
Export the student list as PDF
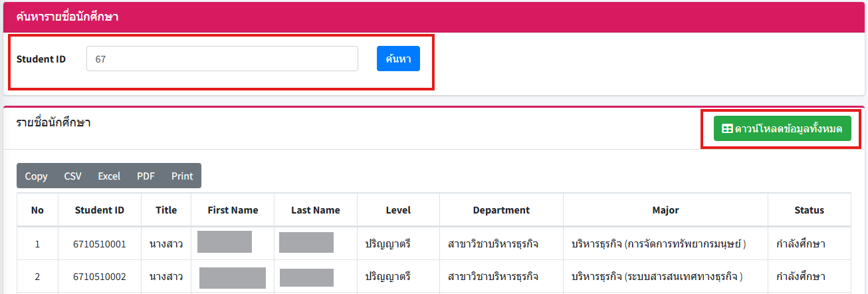point(146,176)
